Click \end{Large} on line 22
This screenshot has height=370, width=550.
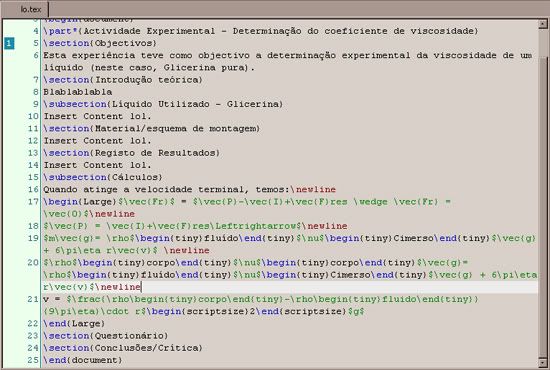click(74, 324)
